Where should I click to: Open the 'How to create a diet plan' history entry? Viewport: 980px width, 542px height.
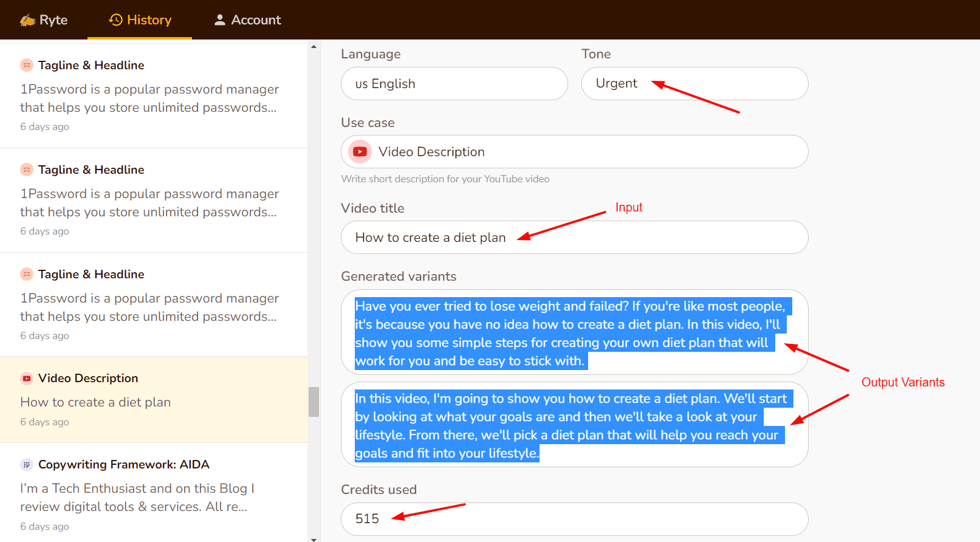click(x=95, y=402)
